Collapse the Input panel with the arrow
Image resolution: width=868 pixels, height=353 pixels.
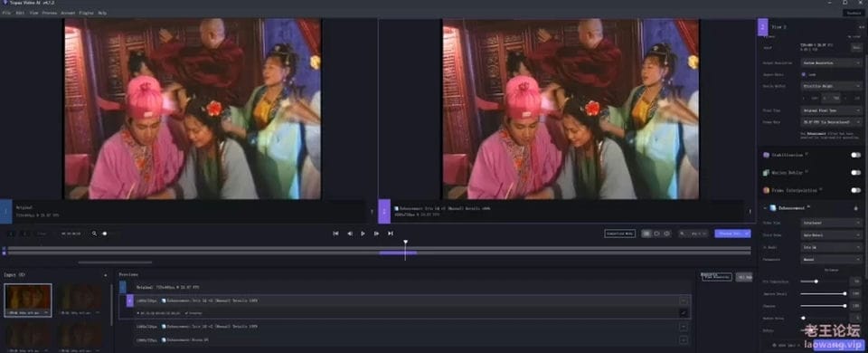105,275
